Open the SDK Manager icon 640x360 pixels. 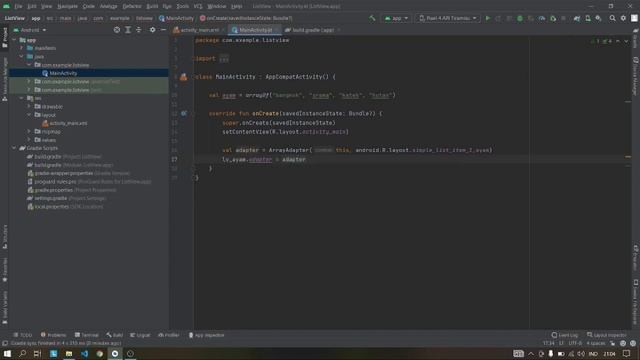click(x=598, y=18)
